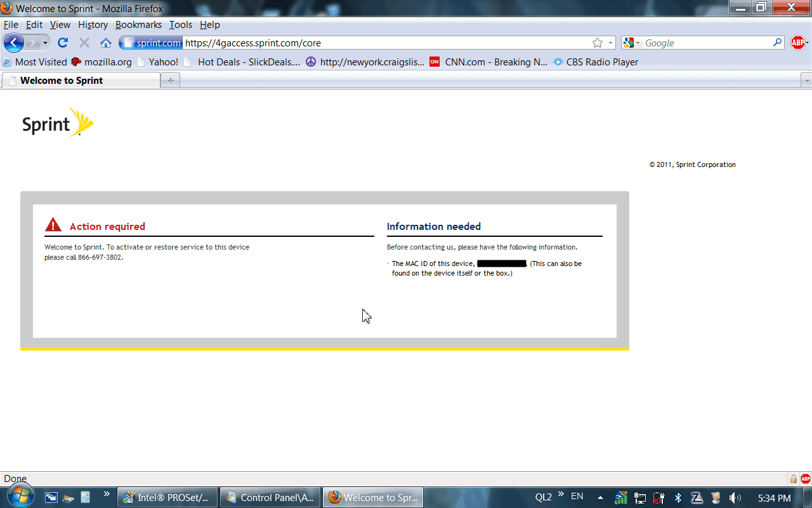Click the URL address field
The width and height of the screenshot is (812, 508).
[387, 43]
